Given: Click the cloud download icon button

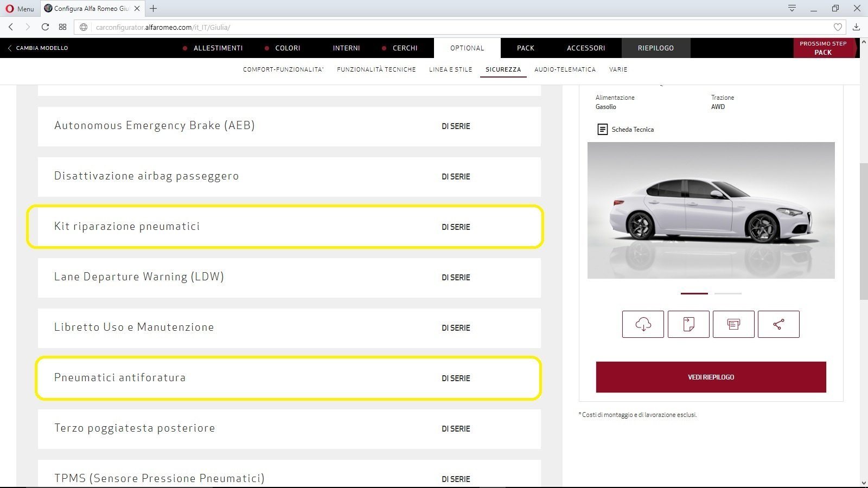Looking at the screenshot, I should pos(643,324).
